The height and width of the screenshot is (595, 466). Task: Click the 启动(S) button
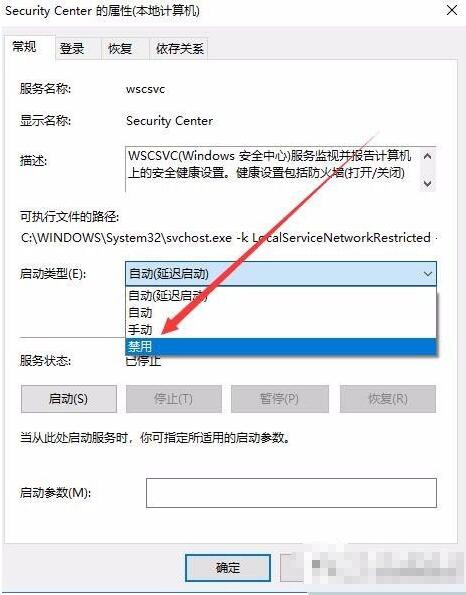tap(69, 399)
